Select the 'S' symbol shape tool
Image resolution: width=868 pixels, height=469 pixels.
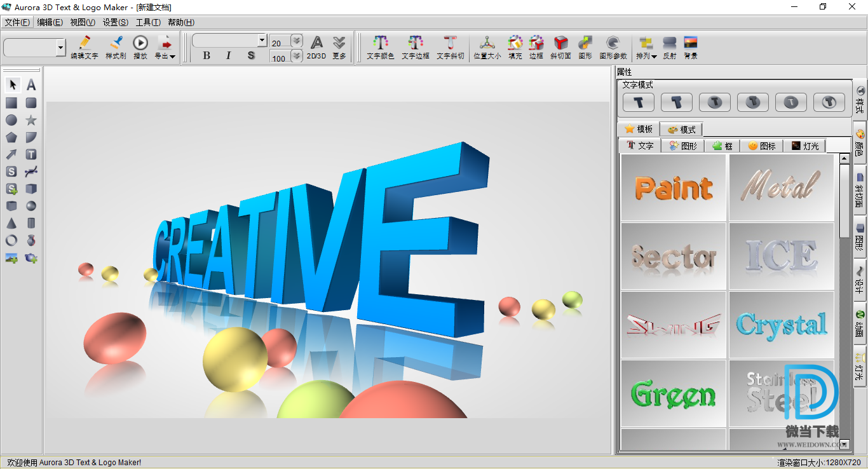(x=11, y=171)
